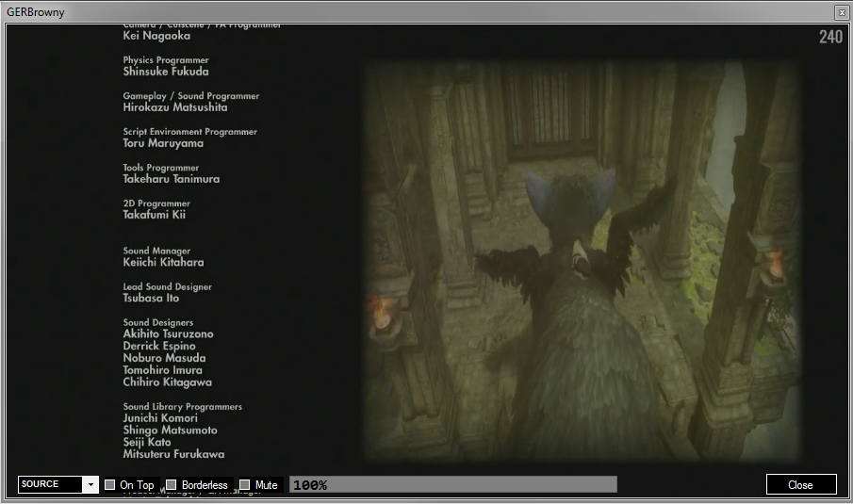
Task: Click the GERBrowny window title
Action: 36,12
